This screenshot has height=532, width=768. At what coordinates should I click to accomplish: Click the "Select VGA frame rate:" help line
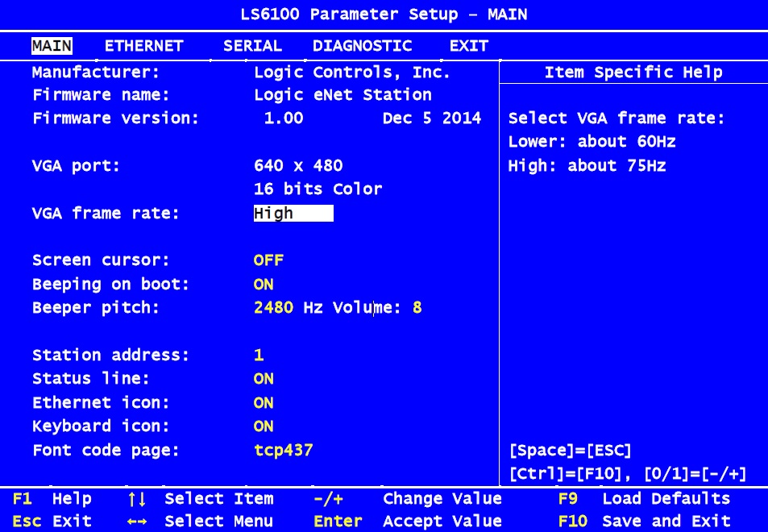coord(616,118)
